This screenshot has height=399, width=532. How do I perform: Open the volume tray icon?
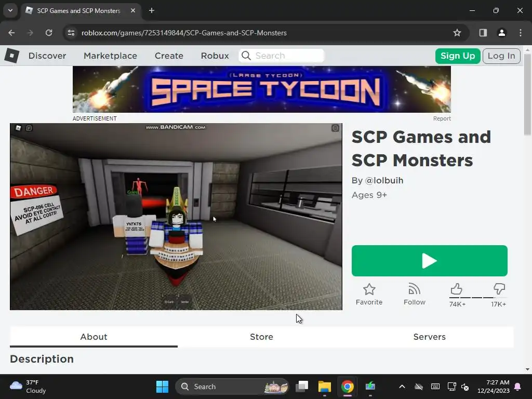[x=465, y=387]
